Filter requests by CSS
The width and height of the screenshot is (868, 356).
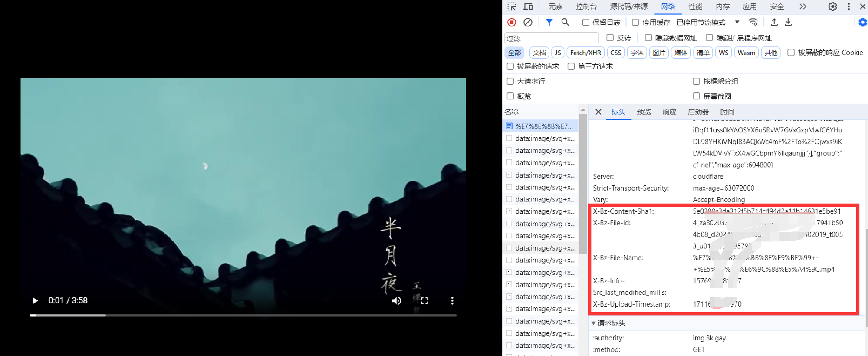coord(615,53)
